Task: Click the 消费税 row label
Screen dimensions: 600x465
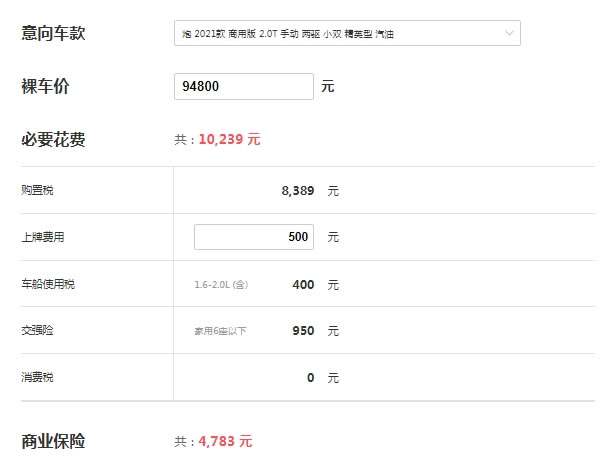Action: click(37, 377)
